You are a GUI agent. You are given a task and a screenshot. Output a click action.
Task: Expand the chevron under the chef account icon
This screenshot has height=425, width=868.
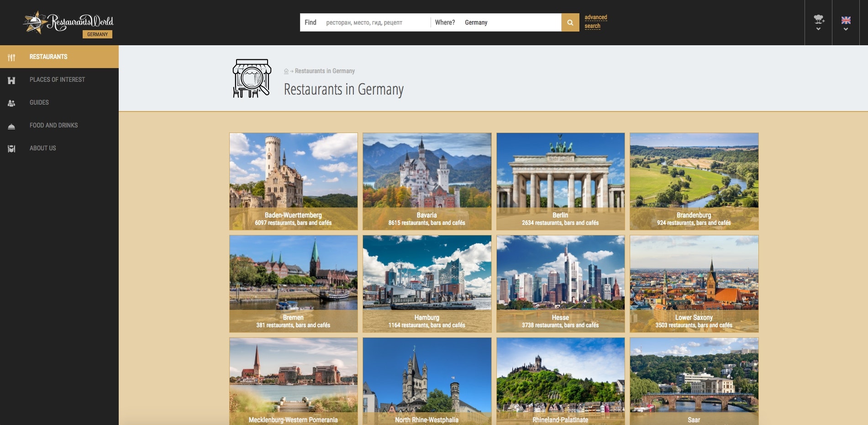pyautogui.click(x=819, y=28)
